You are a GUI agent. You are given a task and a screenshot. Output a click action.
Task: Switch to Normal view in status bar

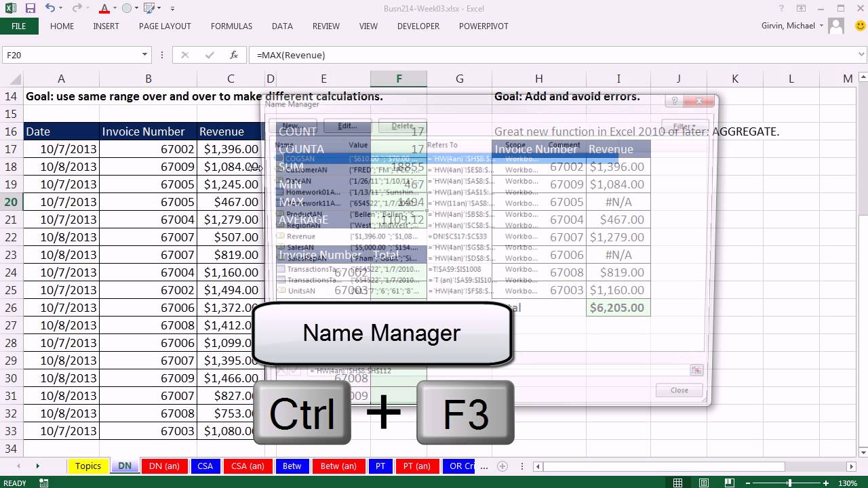677,483
